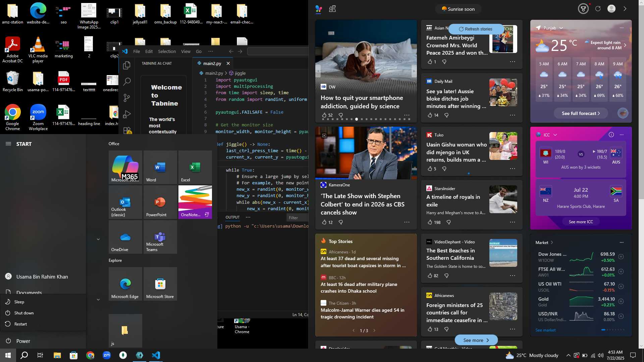Show hidden system tray icons chevron
Screen dimensions: 644x362
pos(568,355)
